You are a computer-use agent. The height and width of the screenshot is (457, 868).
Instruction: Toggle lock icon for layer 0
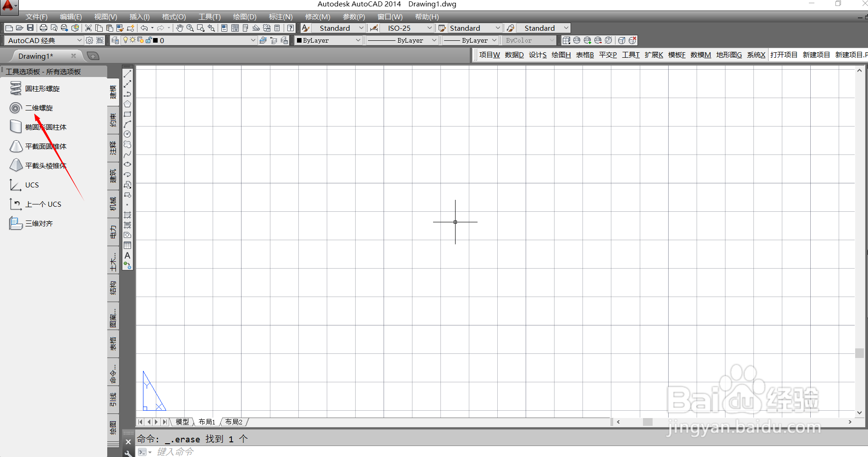click(148, 40)
